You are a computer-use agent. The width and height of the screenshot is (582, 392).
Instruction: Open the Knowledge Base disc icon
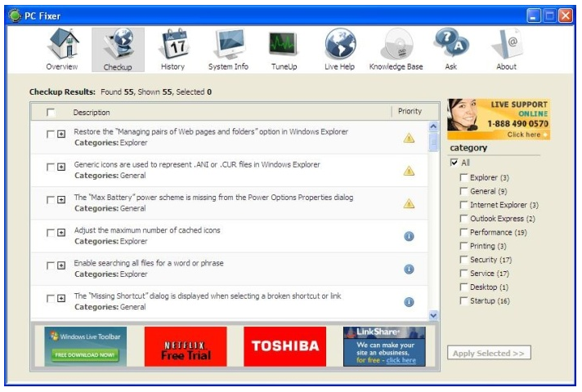click(396, 44)
